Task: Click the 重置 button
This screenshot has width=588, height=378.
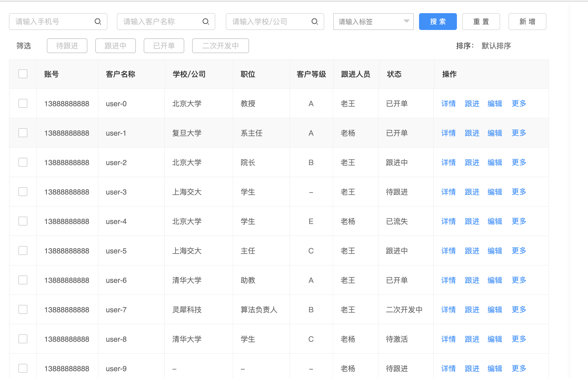Action: click(481, 22)
